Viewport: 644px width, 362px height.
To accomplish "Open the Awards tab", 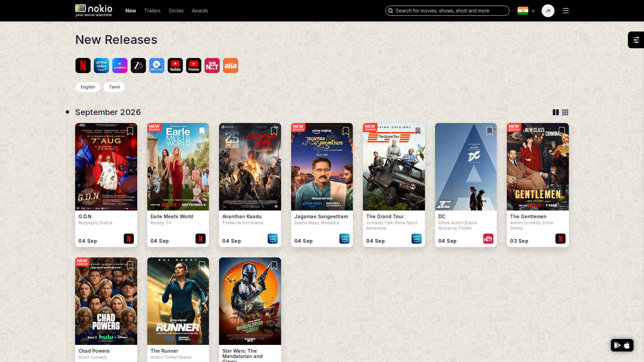I will (200, 11).
